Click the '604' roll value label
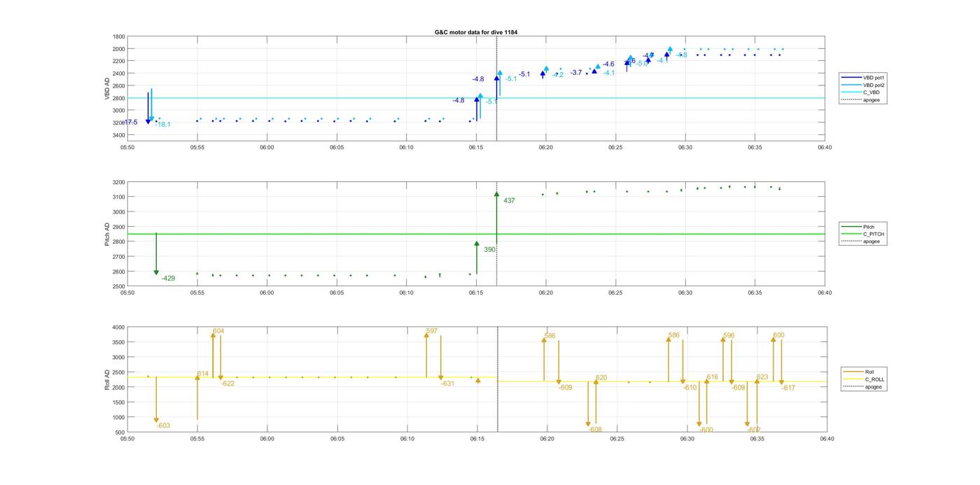 coord(218,331)
